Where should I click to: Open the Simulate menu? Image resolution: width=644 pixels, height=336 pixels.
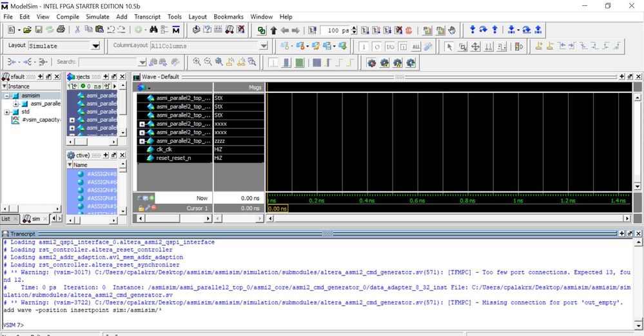point(97,17)
